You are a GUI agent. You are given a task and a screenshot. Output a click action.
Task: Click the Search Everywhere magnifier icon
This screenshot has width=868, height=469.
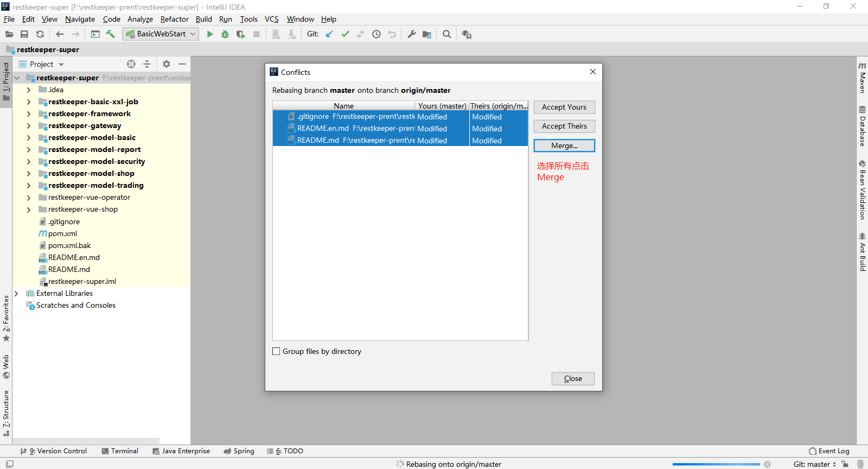point(447,34)
